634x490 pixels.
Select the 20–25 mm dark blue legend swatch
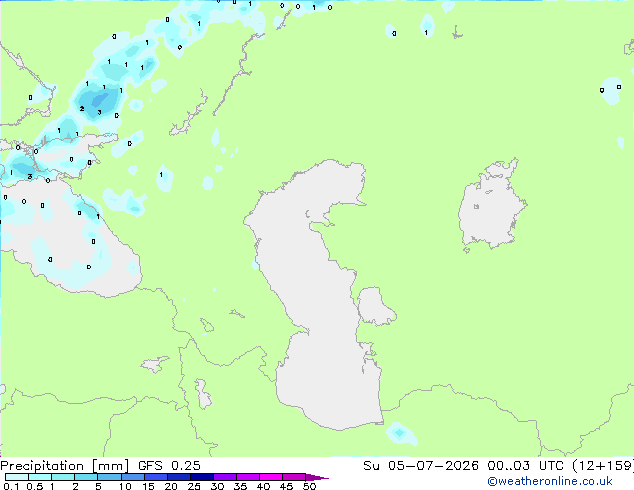tap(178, 477)
